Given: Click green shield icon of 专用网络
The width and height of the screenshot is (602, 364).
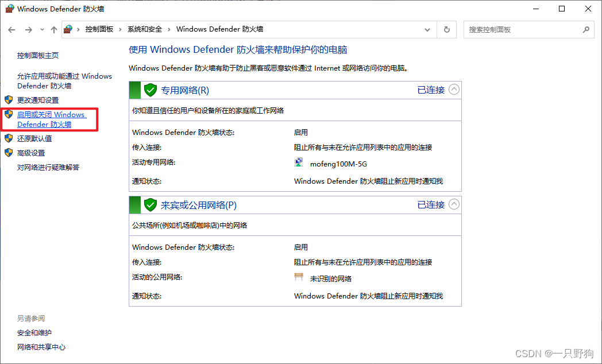Looking at the screenshot, I should 150,90.
